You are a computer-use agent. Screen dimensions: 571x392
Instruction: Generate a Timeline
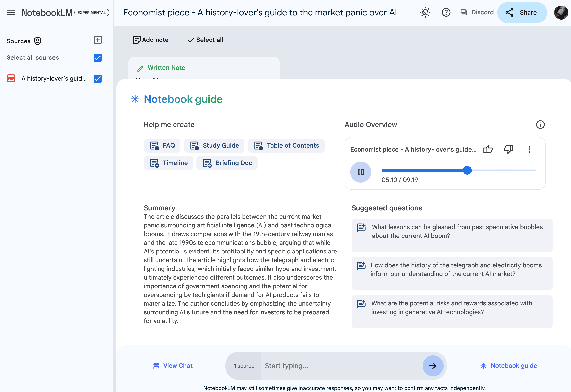pyautogui.click(x=169, y=163)
